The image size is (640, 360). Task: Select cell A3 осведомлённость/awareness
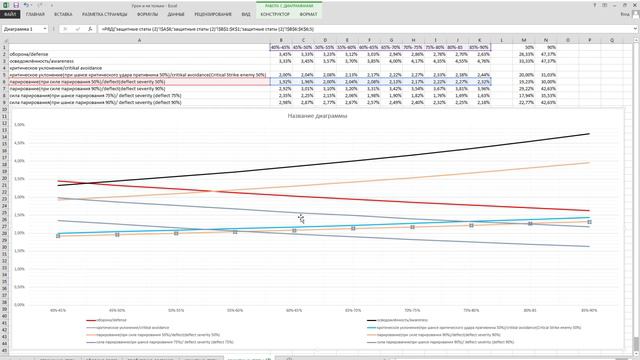[x=139, y=61]
